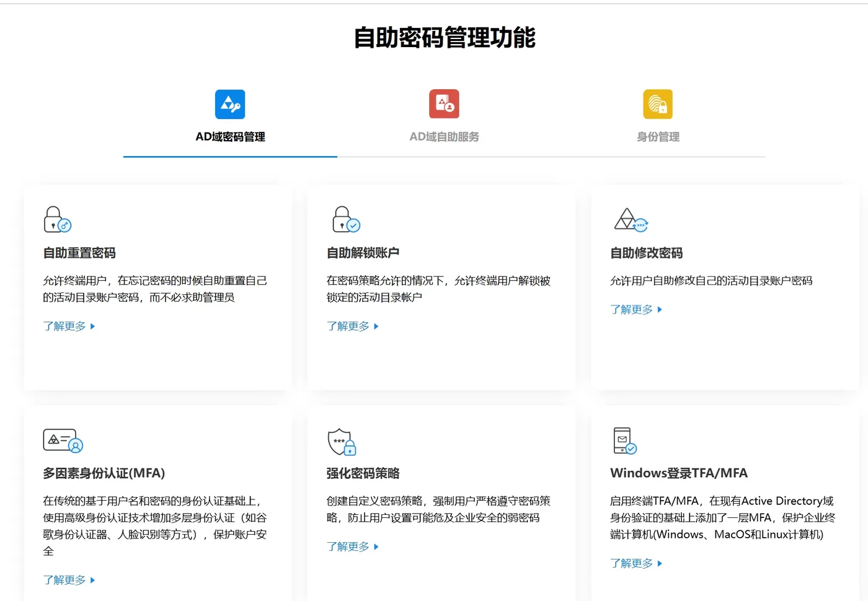This screenshot has width=868, height=601.
Task: Click the red AD域自助服务 tab icon
Action: 444,104
